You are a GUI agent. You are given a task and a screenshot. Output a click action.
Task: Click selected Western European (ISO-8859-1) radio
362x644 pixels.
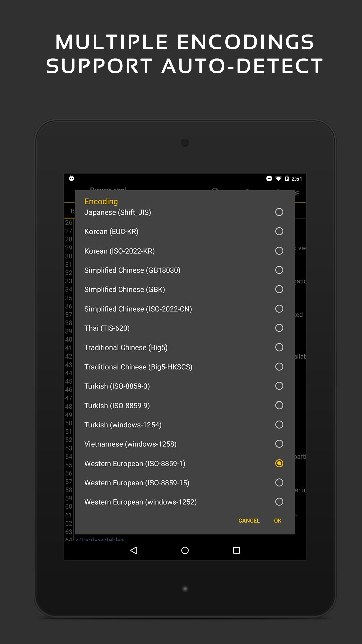click(x=279, y=463)
